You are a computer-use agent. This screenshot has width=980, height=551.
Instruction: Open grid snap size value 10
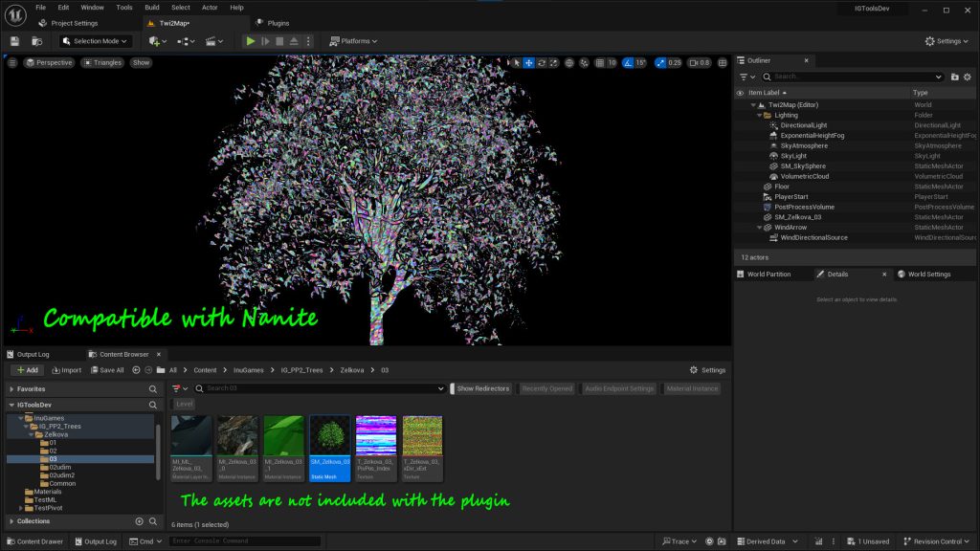tap(612, 62)
